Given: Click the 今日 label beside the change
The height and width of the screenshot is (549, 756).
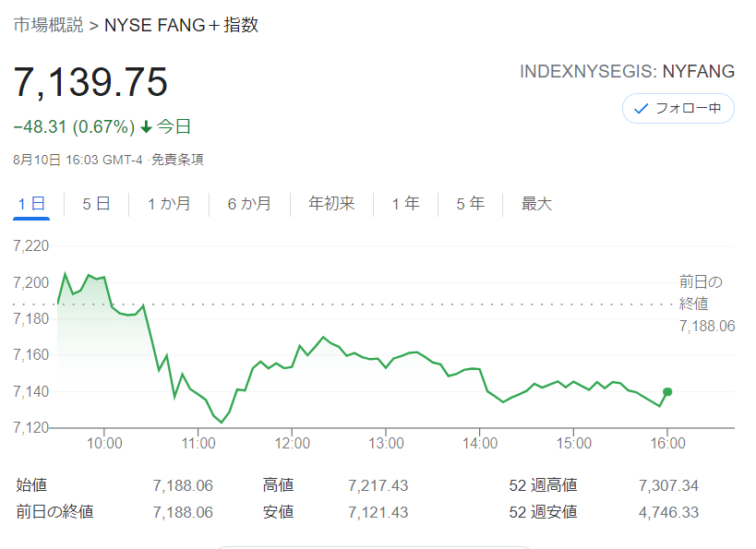Looking at the screenshot, I should point(174,126).
